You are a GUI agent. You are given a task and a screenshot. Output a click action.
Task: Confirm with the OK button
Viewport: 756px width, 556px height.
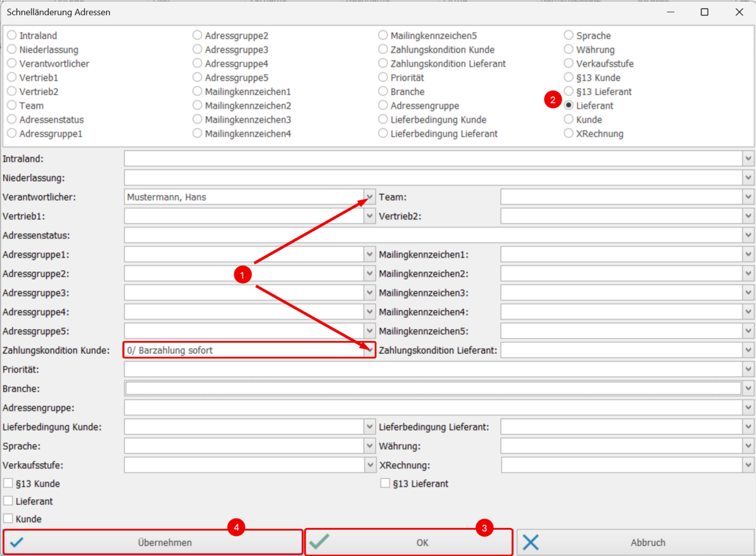(409, 542)
